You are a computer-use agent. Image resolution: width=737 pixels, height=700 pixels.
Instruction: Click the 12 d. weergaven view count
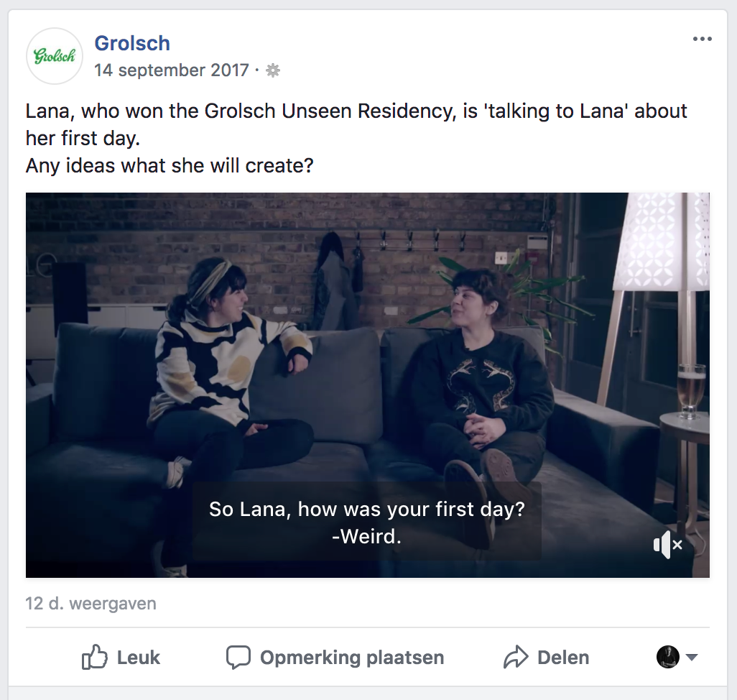coord(91,603)
